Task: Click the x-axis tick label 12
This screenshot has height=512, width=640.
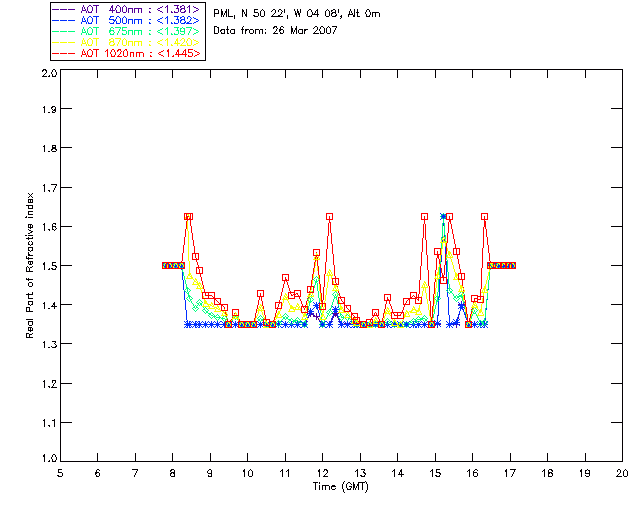Action: (322, 473)
